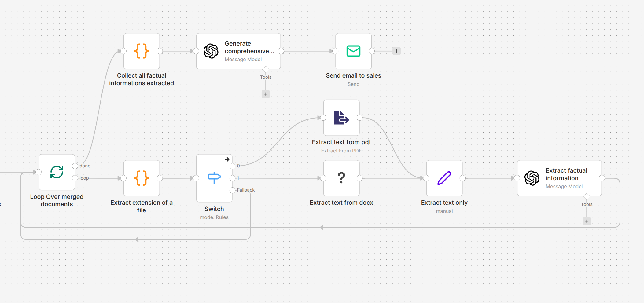
Task: Click the plus button after Send email to sales
Action: (x=396, y=51)
